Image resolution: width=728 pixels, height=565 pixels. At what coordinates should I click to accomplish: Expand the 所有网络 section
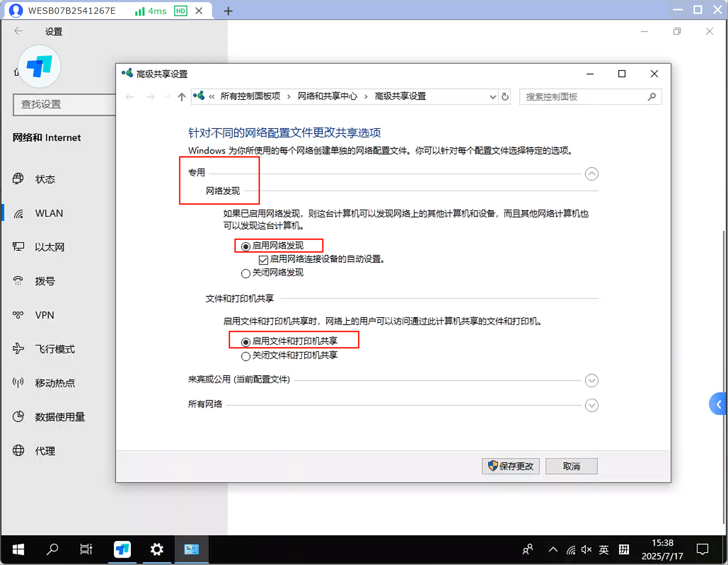coord(592,405)
